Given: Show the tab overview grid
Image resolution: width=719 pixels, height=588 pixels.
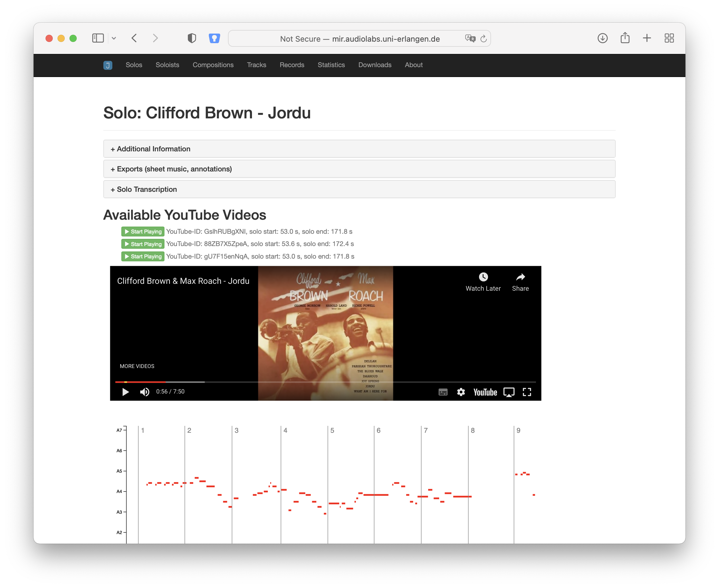Looking at the screenshot, I should [x=669, y=38].
